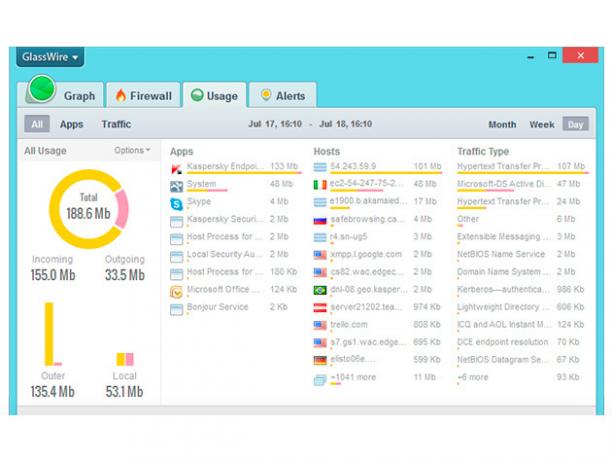Viewport: 612px width, 460px height.
Task: Show only Traffic usage view
Action: click(x=116, y=124)
